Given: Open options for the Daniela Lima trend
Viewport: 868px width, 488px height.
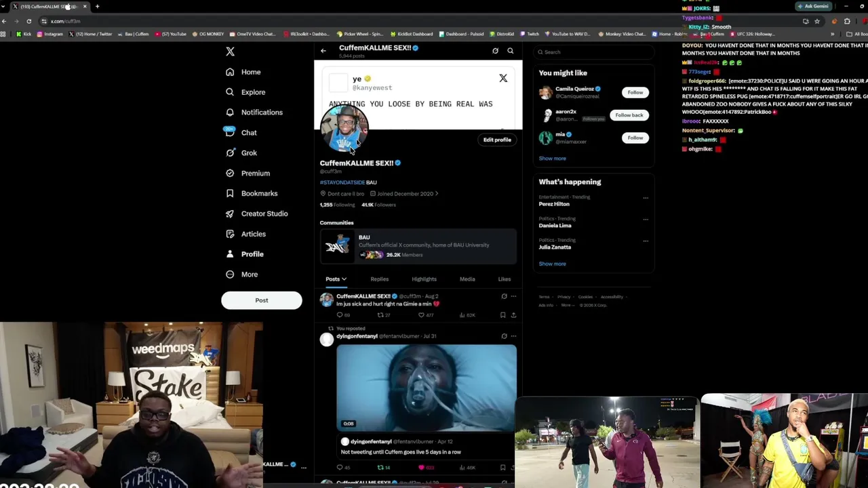Looking at the screenshot, I should tap(646, 220).
